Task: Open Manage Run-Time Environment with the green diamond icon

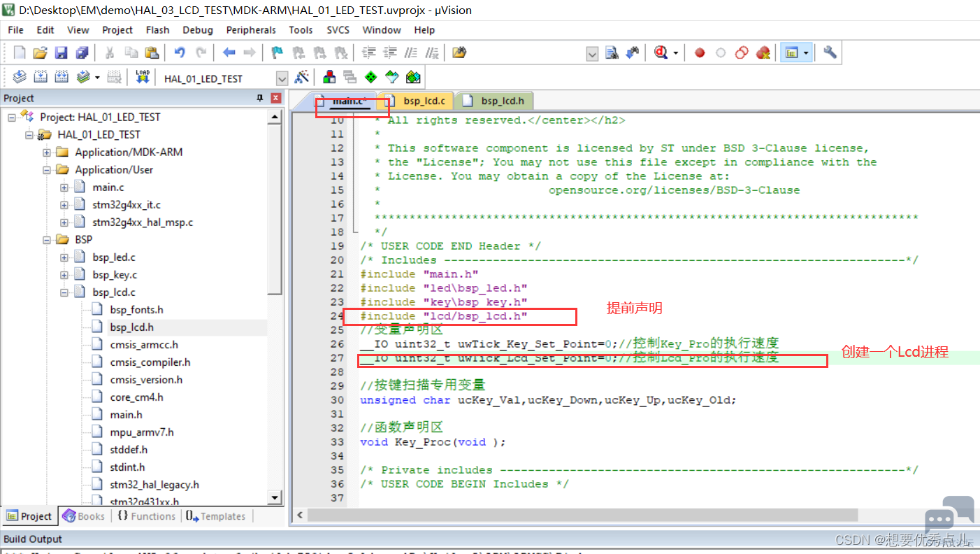Action: click(370, 77)
